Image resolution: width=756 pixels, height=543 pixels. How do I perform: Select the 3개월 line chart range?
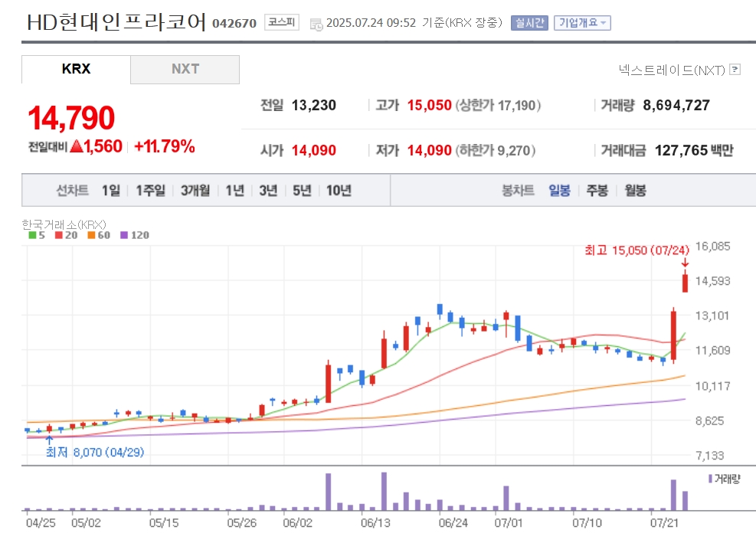click(195, 191)
